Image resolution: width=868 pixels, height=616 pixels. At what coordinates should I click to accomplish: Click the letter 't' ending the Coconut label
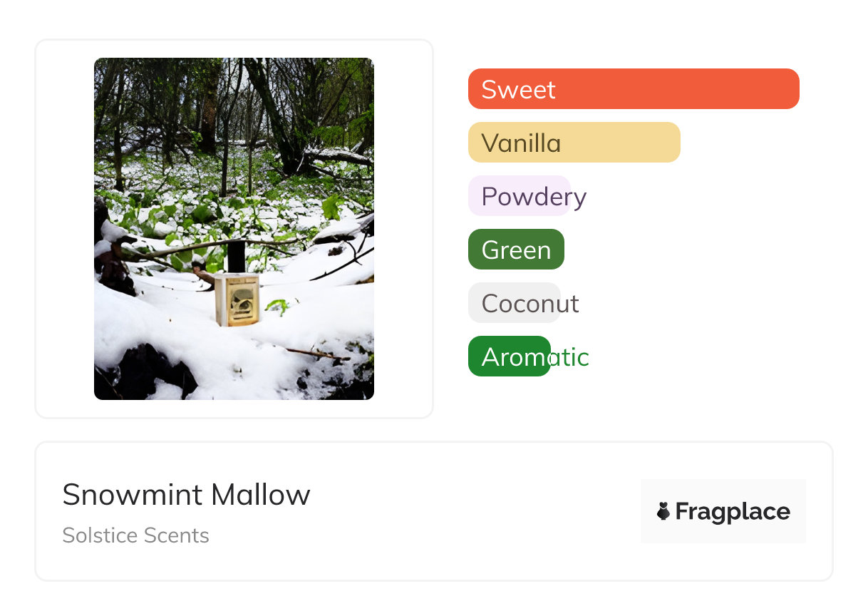tap(574, 304)
